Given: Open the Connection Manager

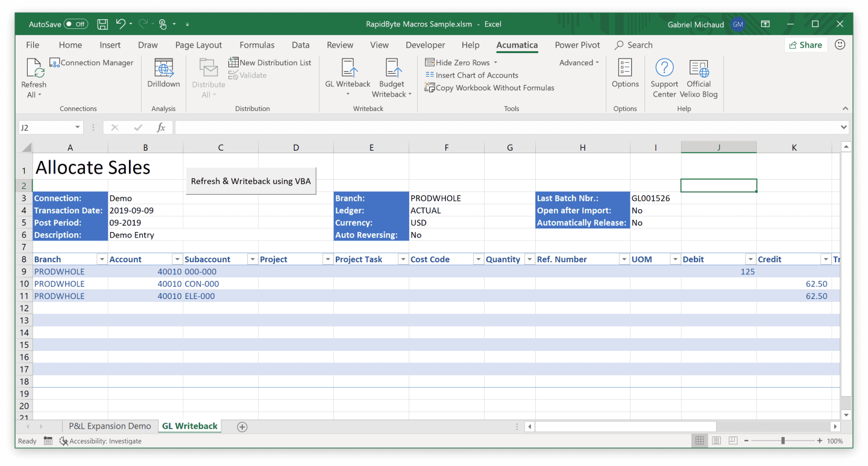Looking at the screenshot, I should [91, 63].
